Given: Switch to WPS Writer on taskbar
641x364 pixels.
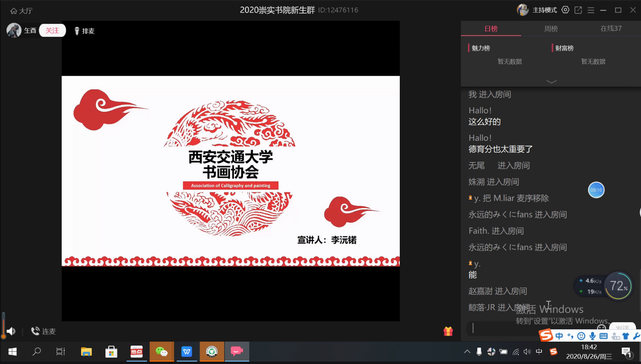Looking at the screenshot, I should [187, 352].
